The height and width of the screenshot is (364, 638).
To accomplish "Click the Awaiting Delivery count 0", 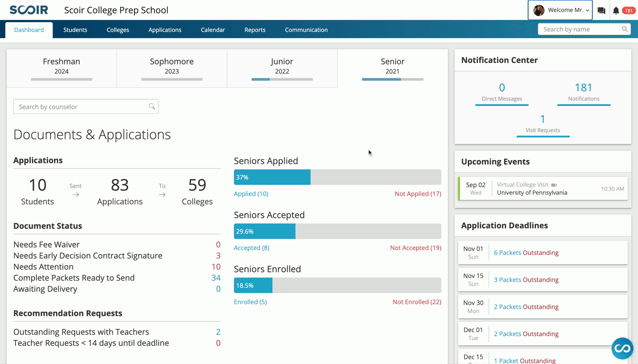I will pyautogui.click(x=218, y=289).
